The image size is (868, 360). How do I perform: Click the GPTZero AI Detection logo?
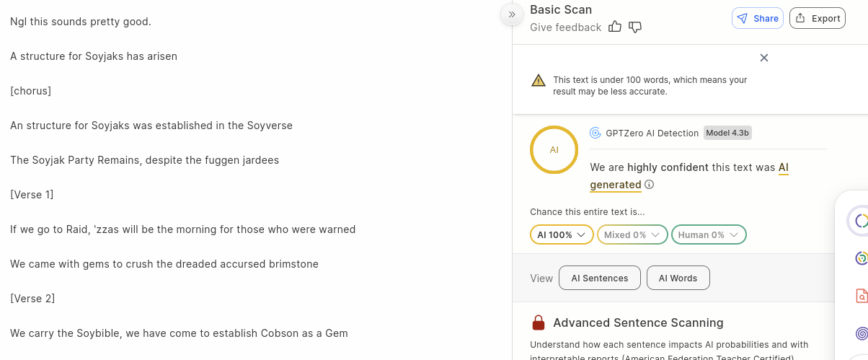point(595,133)
